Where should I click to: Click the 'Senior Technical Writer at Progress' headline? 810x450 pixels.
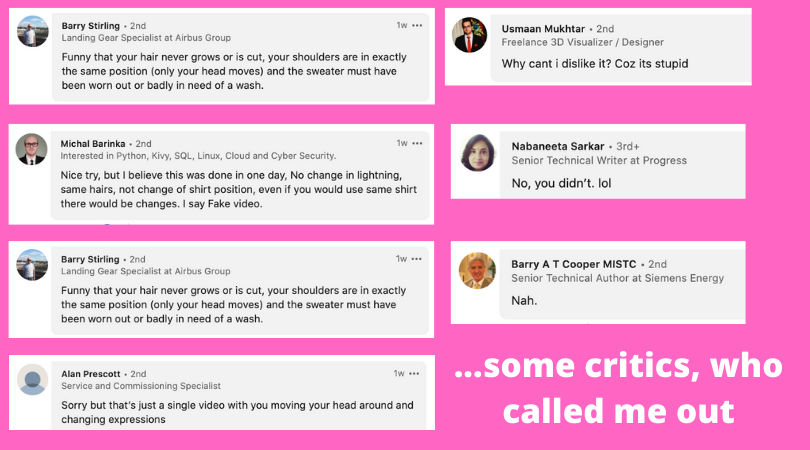point(599,161)
